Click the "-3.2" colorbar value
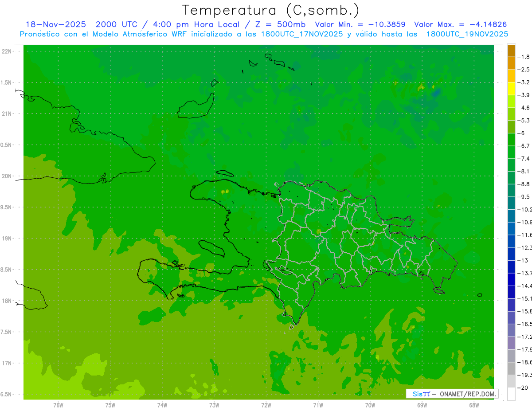 [524, 82]
